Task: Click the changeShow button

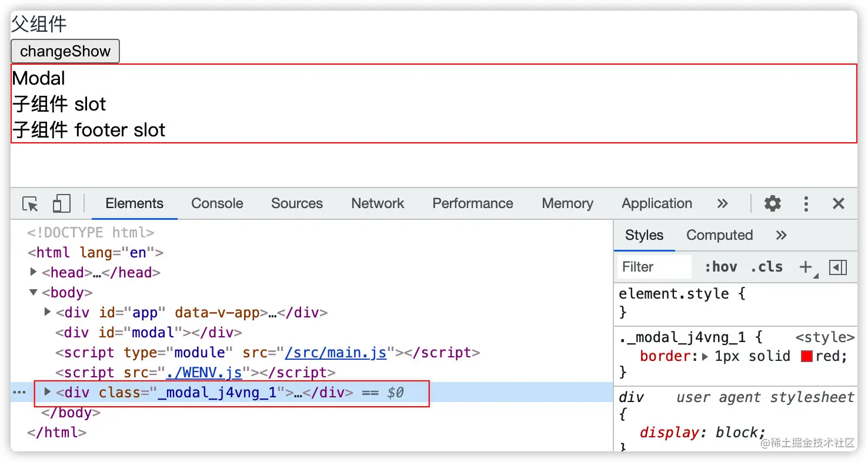Action: (65, 51)
